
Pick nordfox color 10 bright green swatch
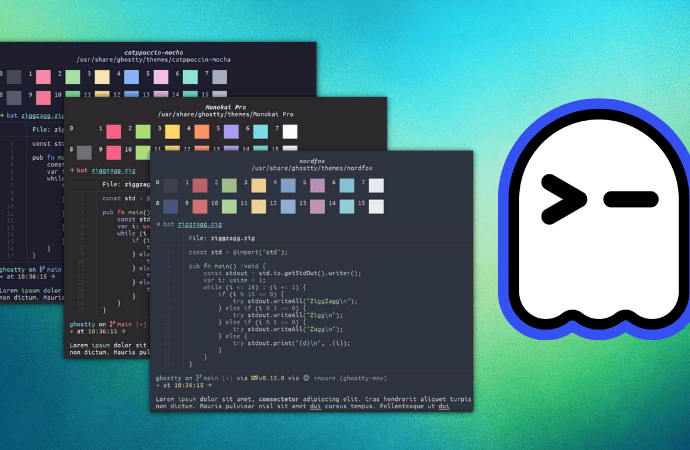[229, 207]
